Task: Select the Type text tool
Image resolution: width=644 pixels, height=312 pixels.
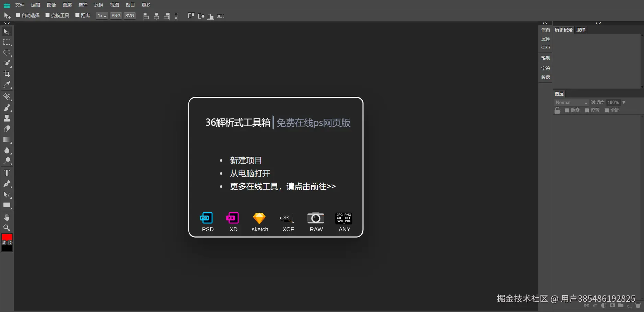Action: coord(7,173)
